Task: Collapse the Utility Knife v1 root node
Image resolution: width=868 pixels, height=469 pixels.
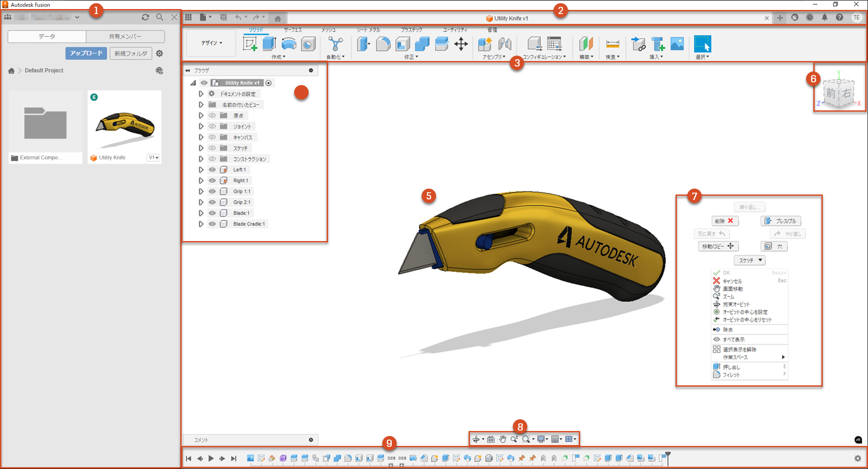Action: 193,83
